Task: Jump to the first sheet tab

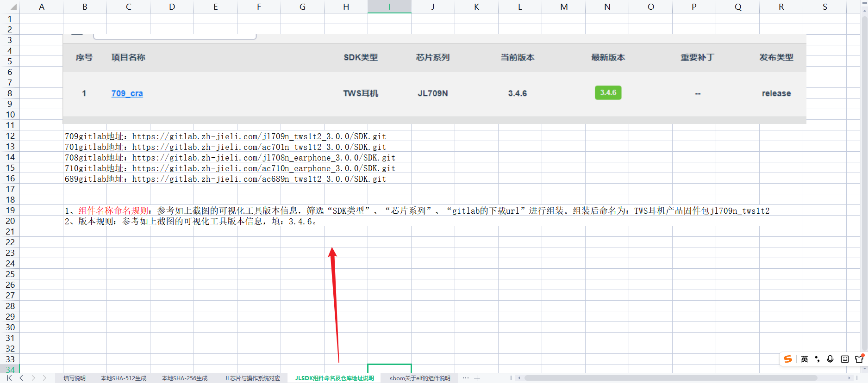Action: click(9, 378)
